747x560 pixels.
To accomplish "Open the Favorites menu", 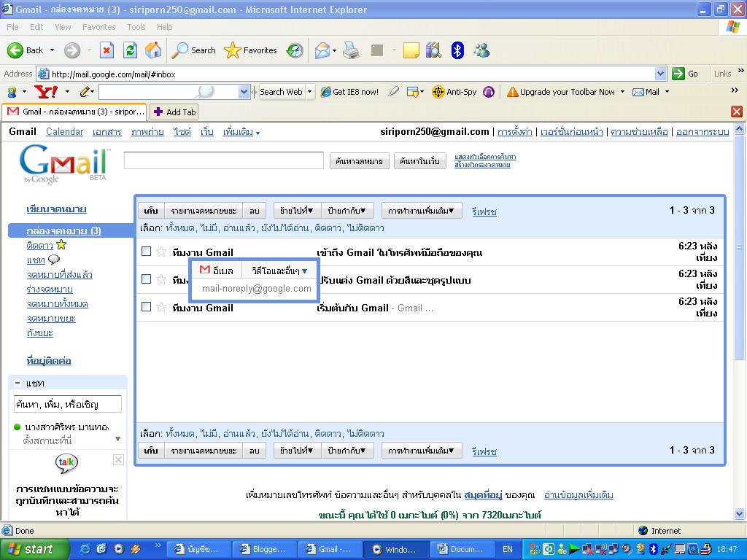I will point(98,27).
